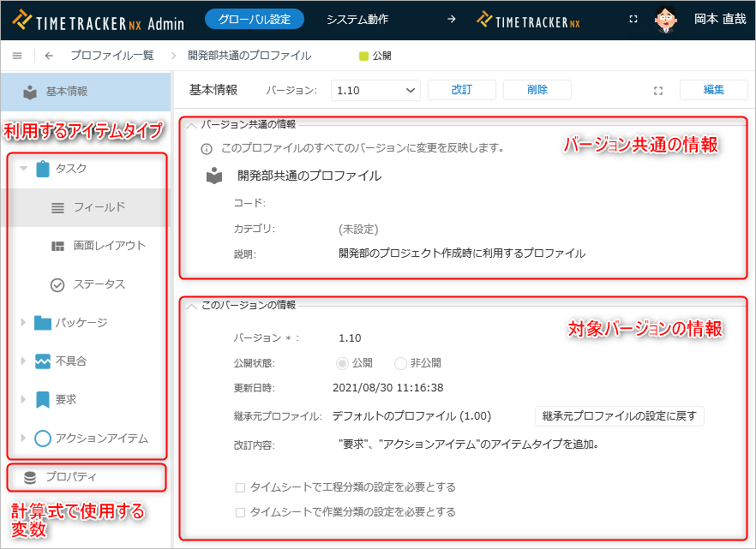756x549 pixels.
Task: Click the back arrow icon
Action: [49, 56]
